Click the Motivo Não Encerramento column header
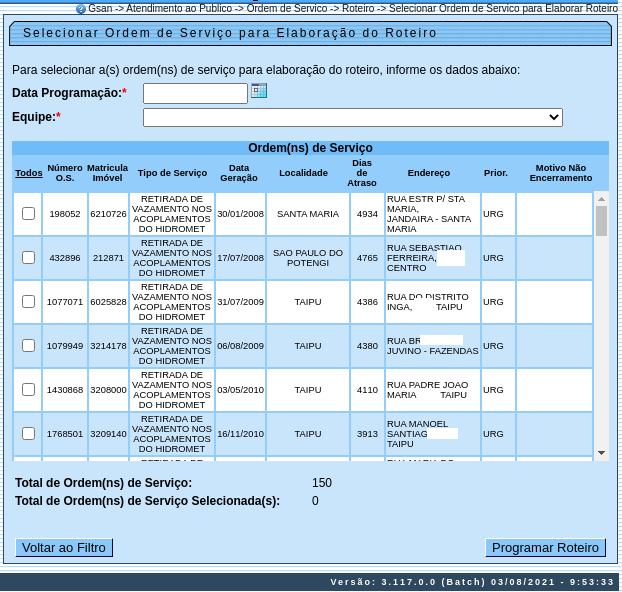 pyautogui.click(x=561, y=173)
